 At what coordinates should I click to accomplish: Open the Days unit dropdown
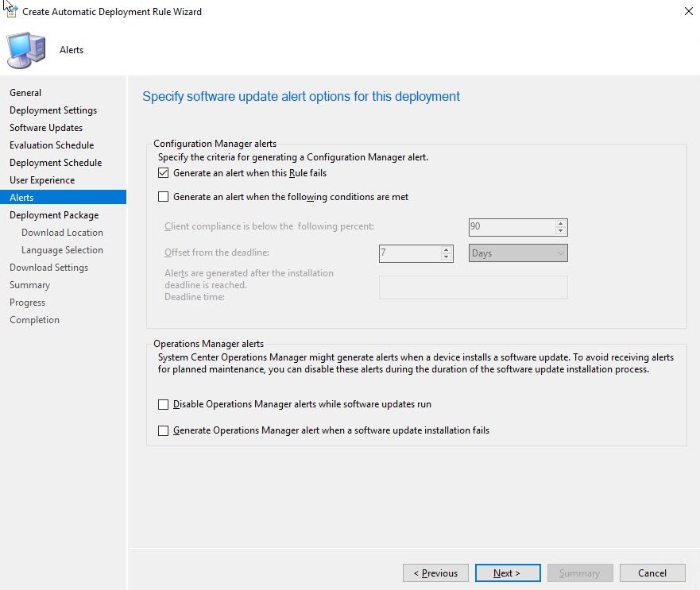(518, 253)
